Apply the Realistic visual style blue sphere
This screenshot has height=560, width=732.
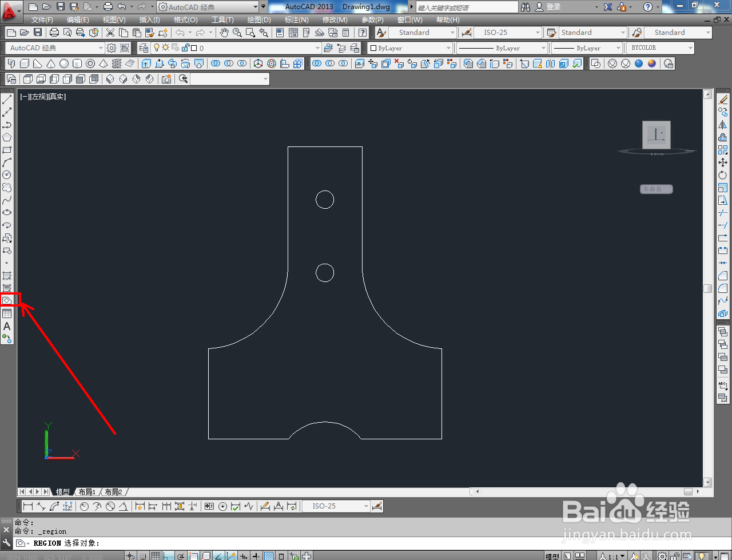coord(639,63)
